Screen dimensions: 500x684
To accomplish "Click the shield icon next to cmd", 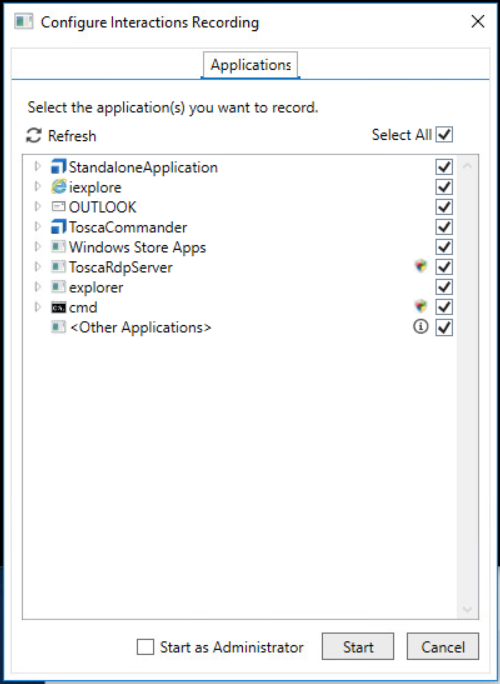I will [421, 306].
